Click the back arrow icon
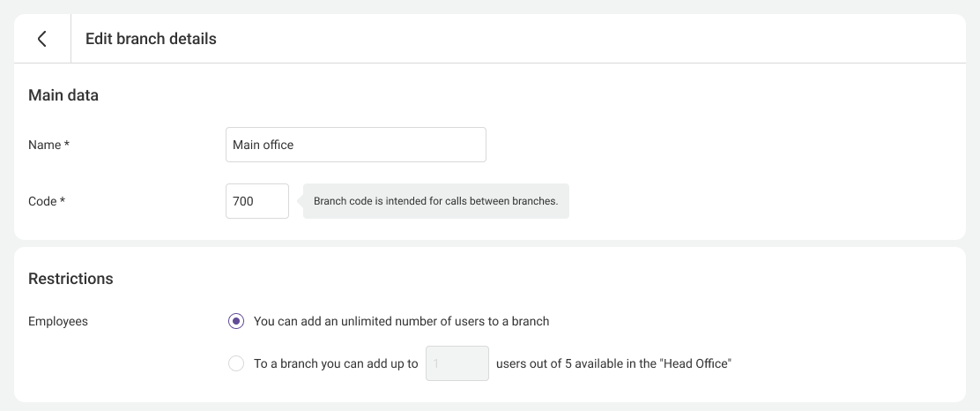Screen dimensions: 980x411 coord(41,39)
